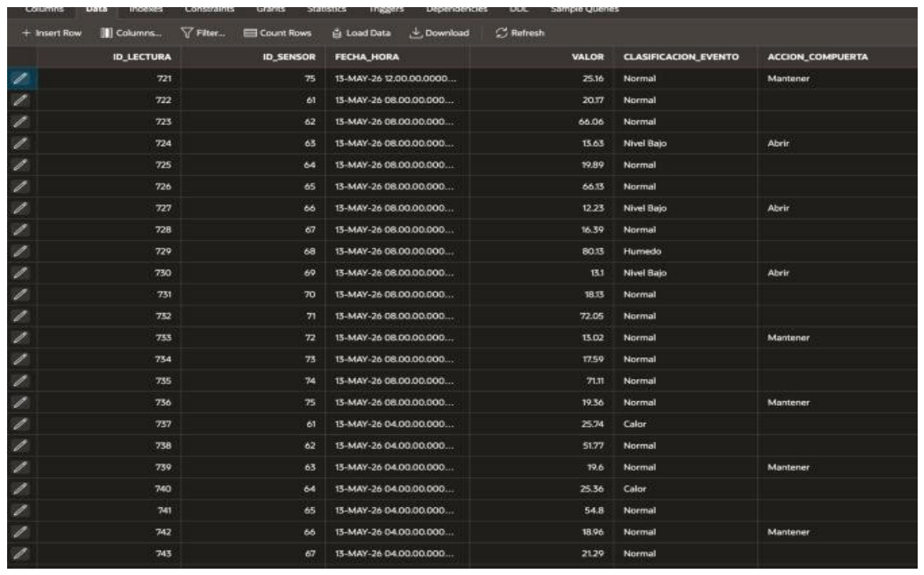Sort by the ID_SENSOR column header
The width and height of the screenshot is (924, 575).
tap(254, 57)
